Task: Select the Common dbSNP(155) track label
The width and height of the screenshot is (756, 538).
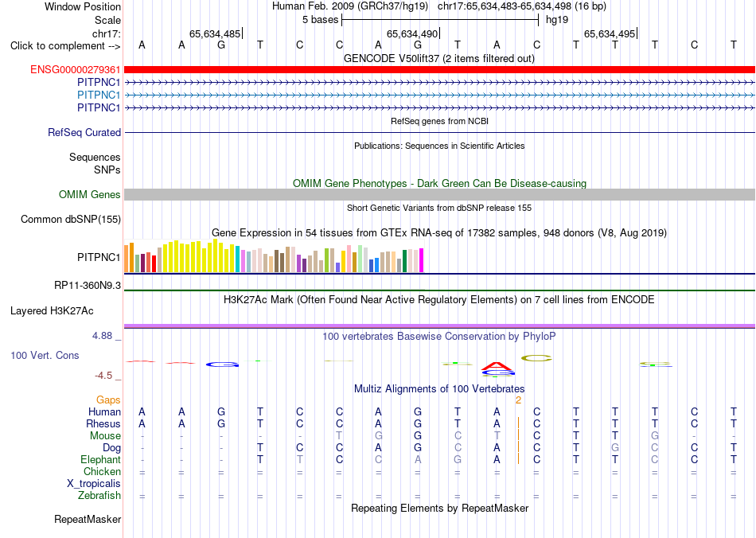Action: [70, 219]
